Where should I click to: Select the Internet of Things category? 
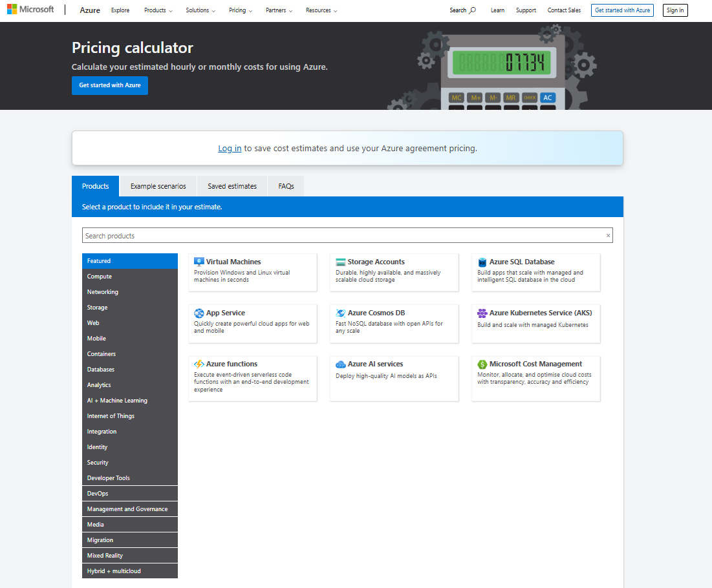click(x=130, y=416)
